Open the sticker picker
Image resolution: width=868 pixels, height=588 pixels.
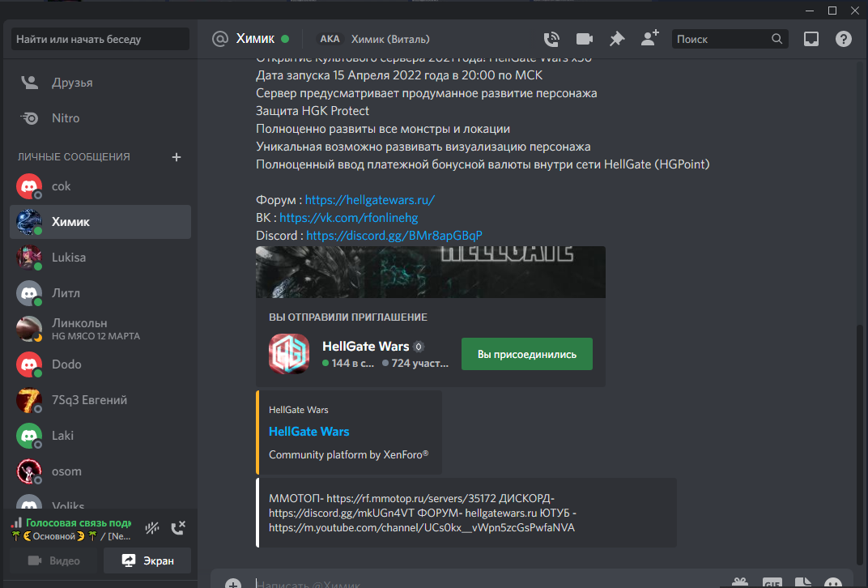click(x=803, y=584)
